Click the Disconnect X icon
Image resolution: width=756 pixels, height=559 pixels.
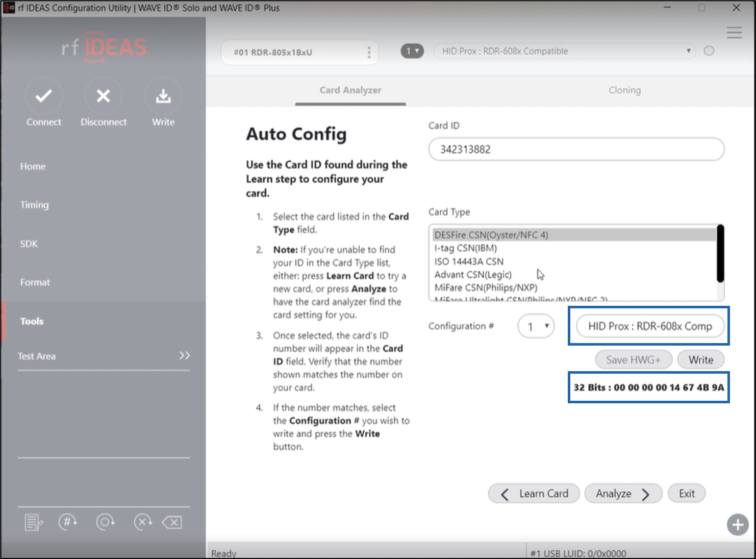point(104,95)
